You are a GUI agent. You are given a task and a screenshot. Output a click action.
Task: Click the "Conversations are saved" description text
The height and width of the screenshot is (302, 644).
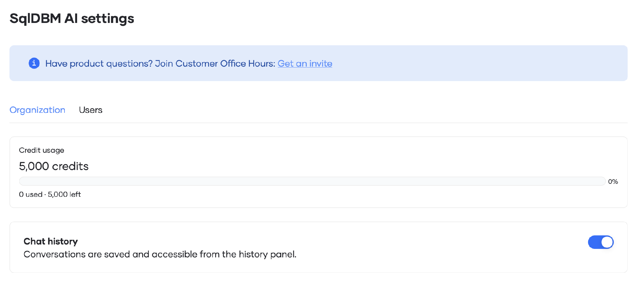point(160,254)
